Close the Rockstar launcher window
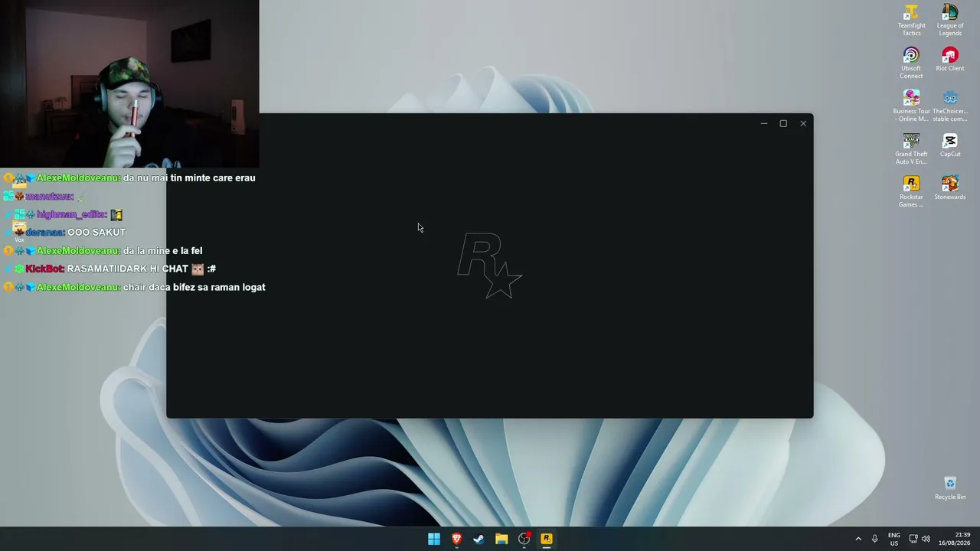Image resolution: width=980 pixels, height=551 pixels. (803, 123)
